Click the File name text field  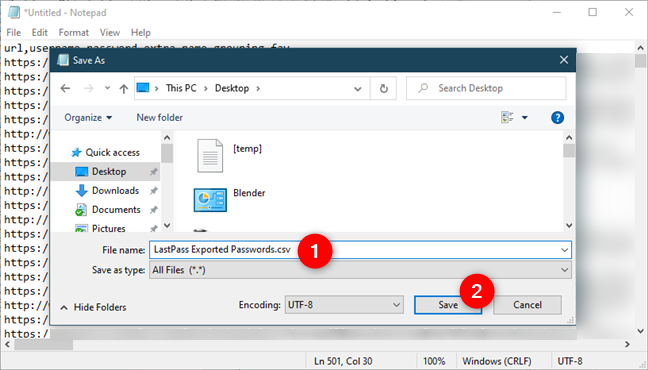(x=360, y=250)
